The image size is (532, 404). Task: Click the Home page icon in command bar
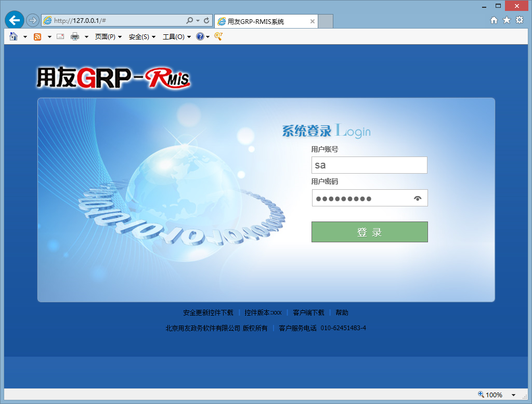[x=14, y=36]
